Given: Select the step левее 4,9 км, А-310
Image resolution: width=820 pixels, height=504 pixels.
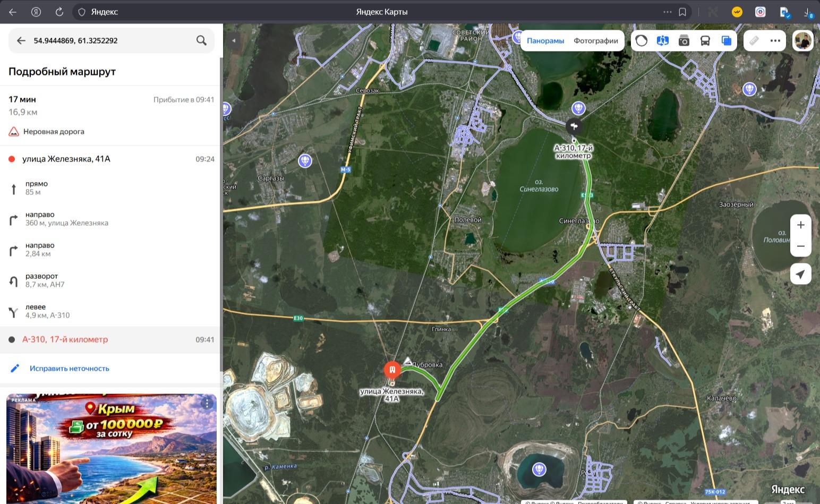Looking at the screenshot, I should coord(110,311).
